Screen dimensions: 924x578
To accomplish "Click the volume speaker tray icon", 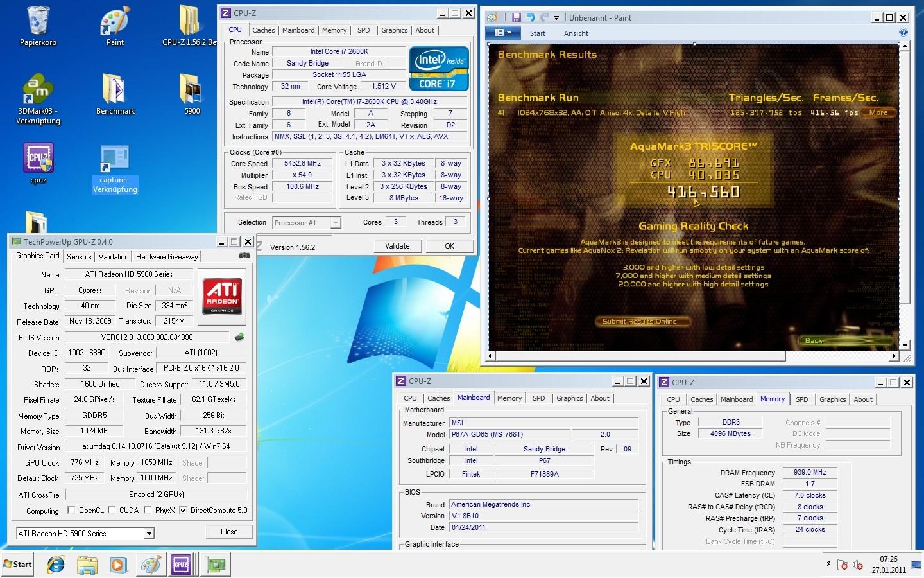I will pyautogui.click(x=859, y=565).
